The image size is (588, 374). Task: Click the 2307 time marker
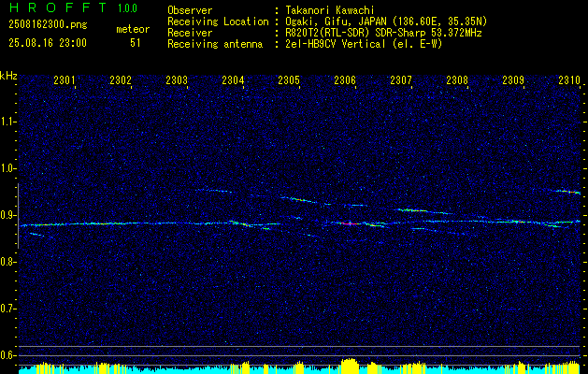tap(400, 79)
